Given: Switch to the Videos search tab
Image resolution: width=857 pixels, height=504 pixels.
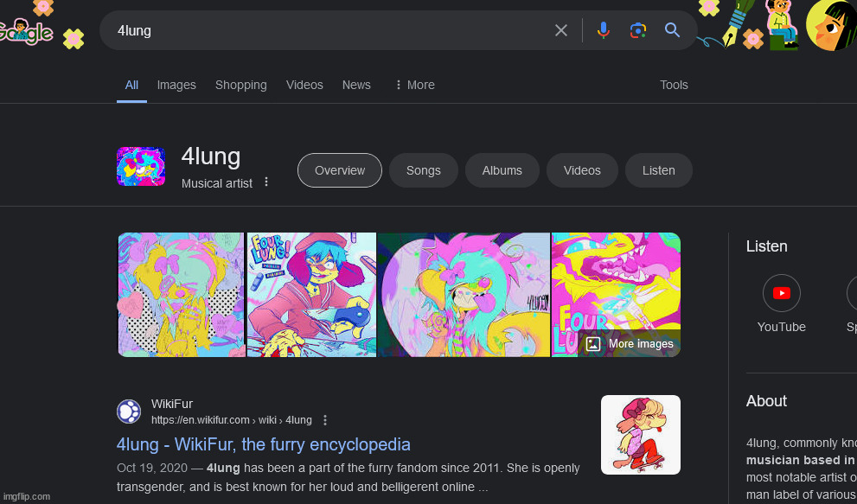Looking at the screenshot, I should pos(304,85).
